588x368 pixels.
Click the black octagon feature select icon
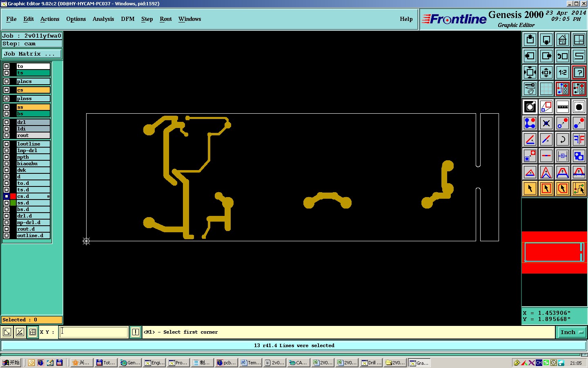[579, 107]
